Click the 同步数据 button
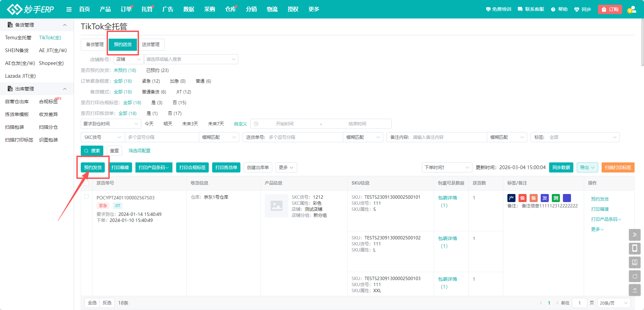Screen dimensions: 644x310 [x=561, y=167]
